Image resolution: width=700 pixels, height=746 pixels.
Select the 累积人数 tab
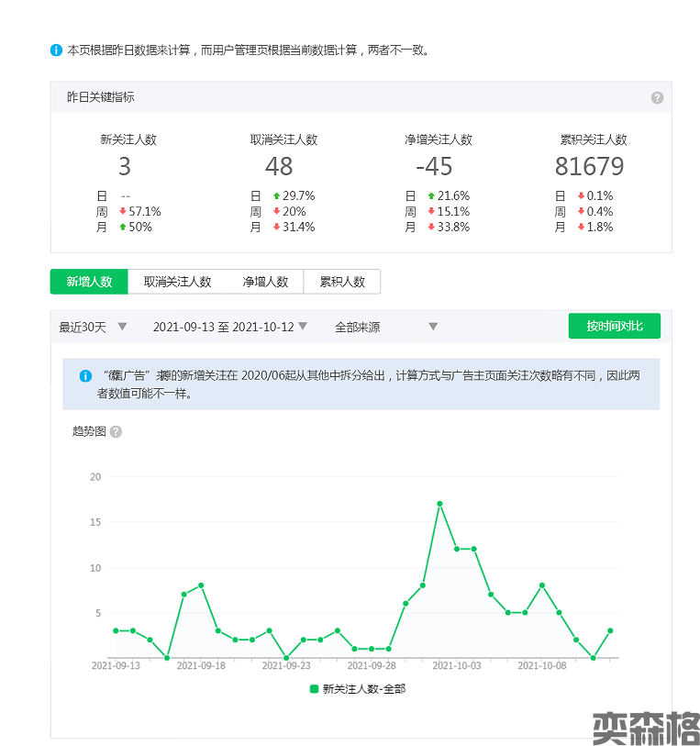(x=342, y=282)
